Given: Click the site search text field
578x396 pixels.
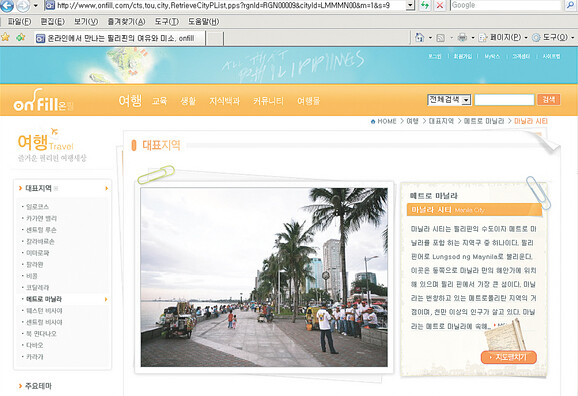Looking at the screenshot, I should tap(504, 100).
